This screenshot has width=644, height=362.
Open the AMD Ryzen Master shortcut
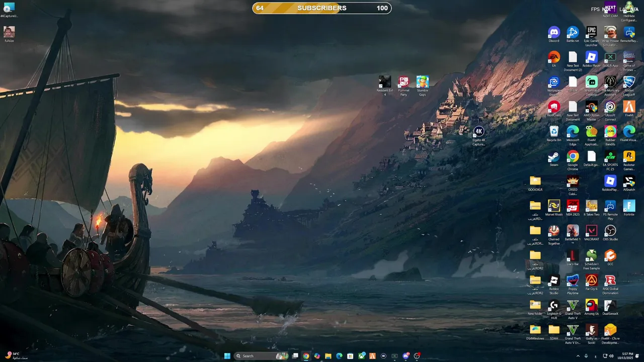click(x=591, y=111)
